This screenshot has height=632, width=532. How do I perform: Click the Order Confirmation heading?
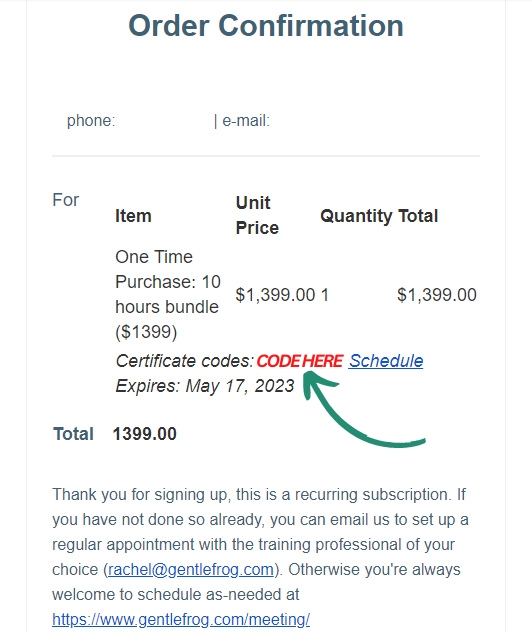point(266,25)
